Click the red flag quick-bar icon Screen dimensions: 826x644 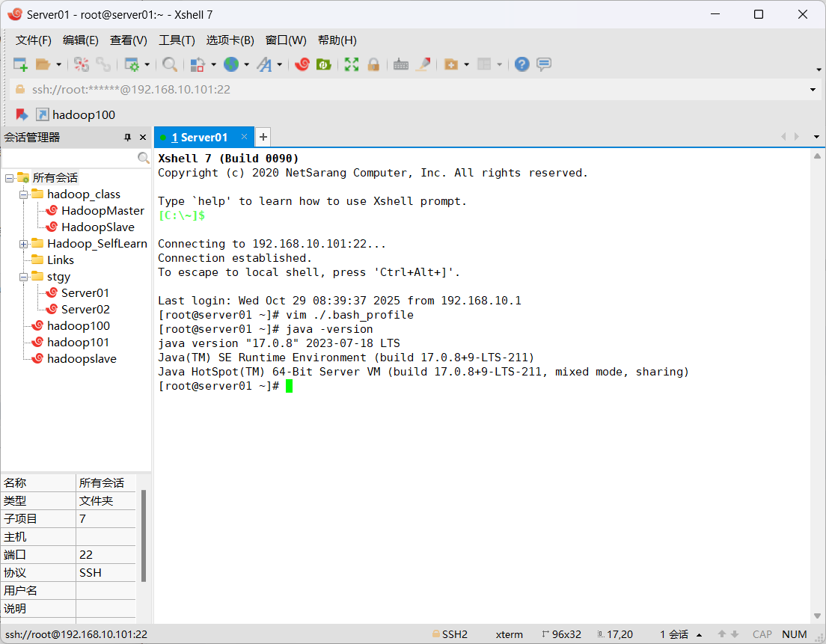pyautogui.click(x=22, y=114)
